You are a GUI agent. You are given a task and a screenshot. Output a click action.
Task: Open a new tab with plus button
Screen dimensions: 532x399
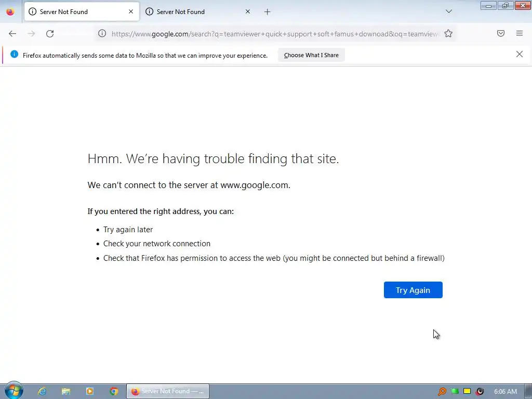pos(268,12)
